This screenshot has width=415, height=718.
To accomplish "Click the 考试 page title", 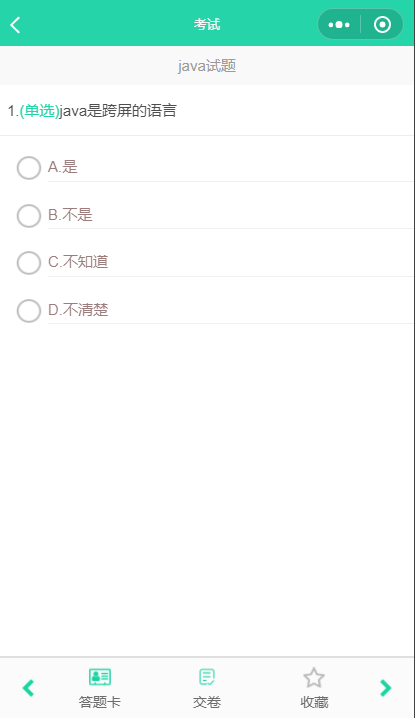I will coord(207,24).
